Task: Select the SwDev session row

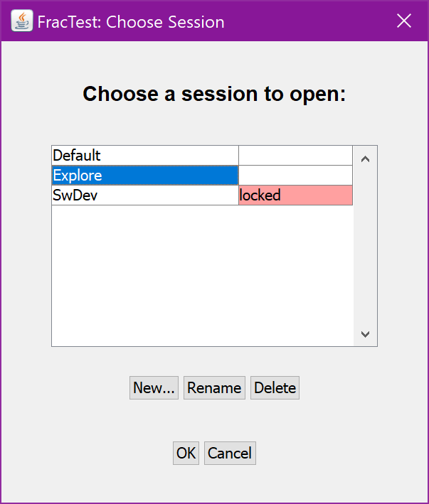Action: 145,195
